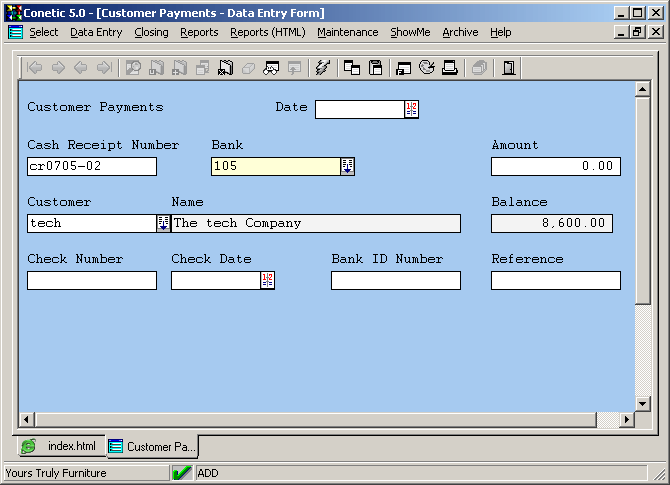
Task: Click the circular arrow toolbar icon
Action: click(427, 68)
